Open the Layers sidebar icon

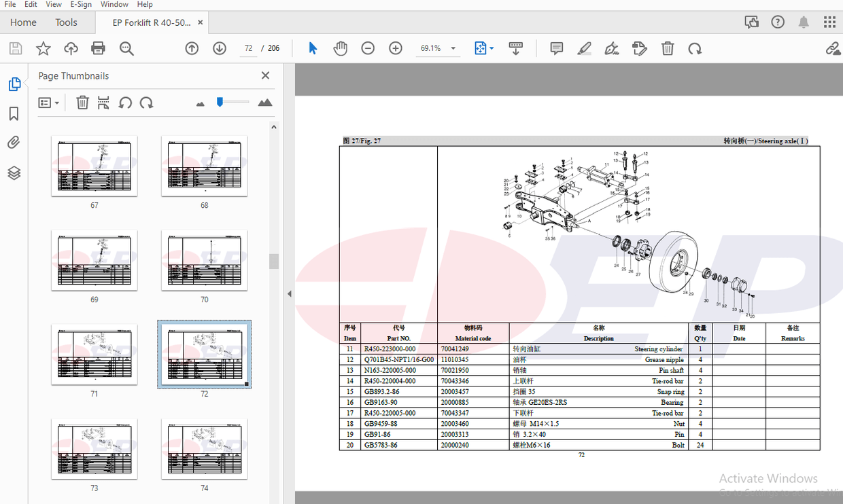coord(14,173)
